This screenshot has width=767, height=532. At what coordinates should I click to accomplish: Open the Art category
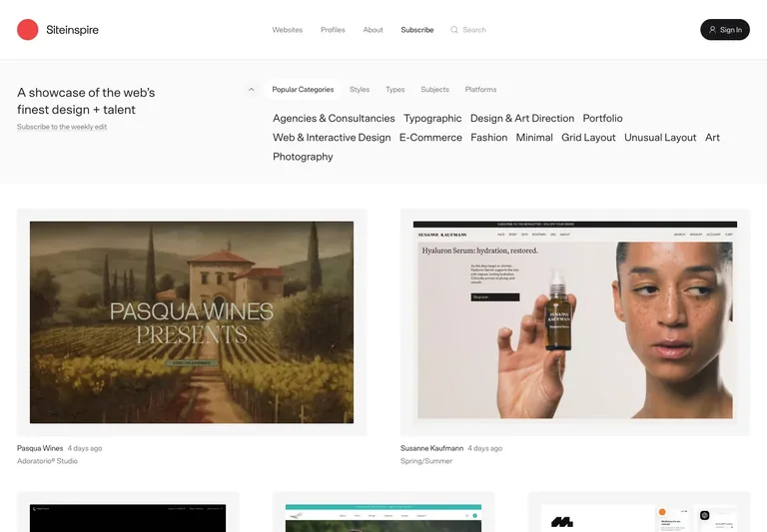[x=712, y=138]
